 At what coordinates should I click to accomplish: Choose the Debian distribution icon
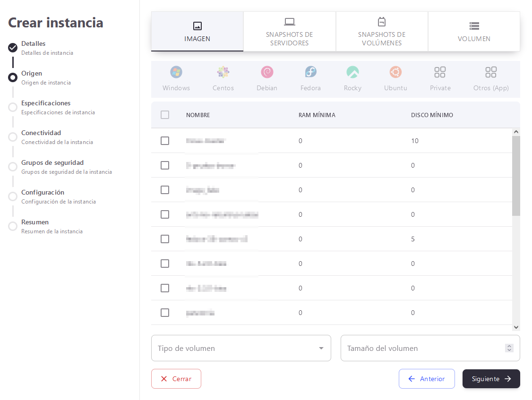(x=267, y=72)
